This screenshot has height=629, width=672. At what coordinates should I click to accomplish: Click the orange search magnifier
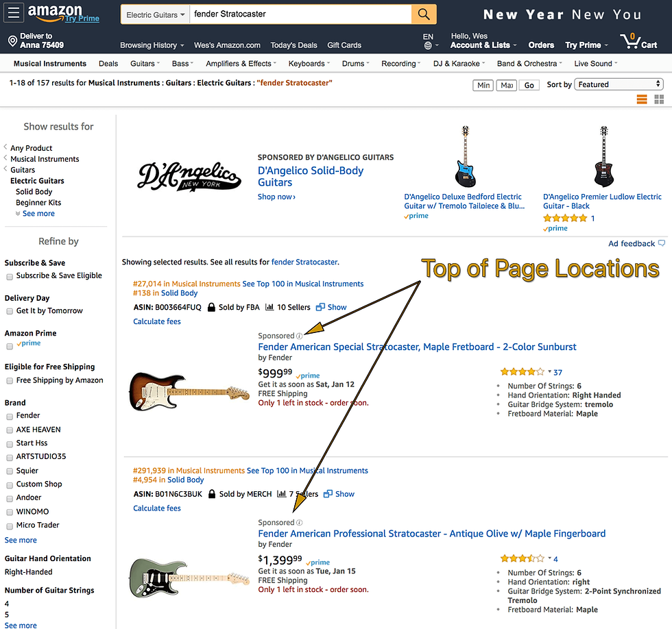tap(423, 14)
